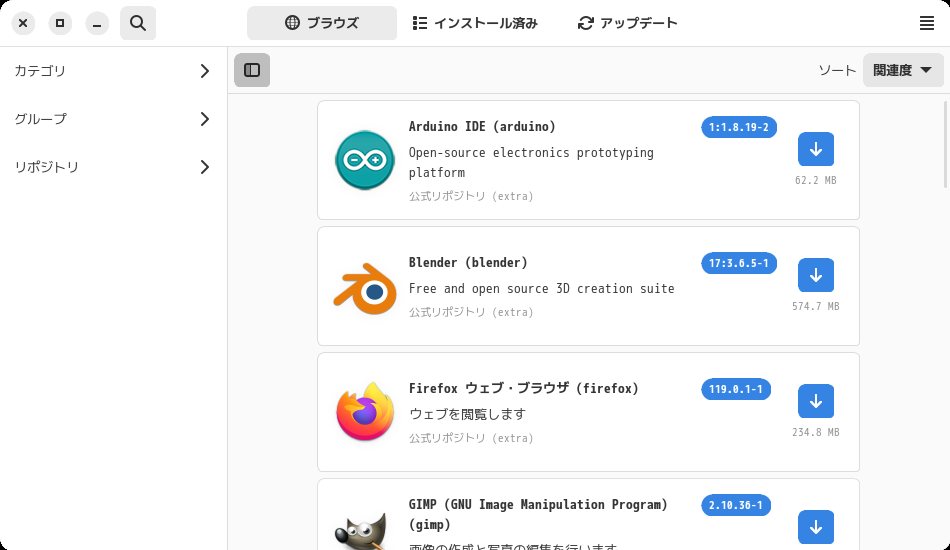Install Firefox with download button
Image resolution: width=950 pixels, height=550 pixels.
click(x=815, y=401)
